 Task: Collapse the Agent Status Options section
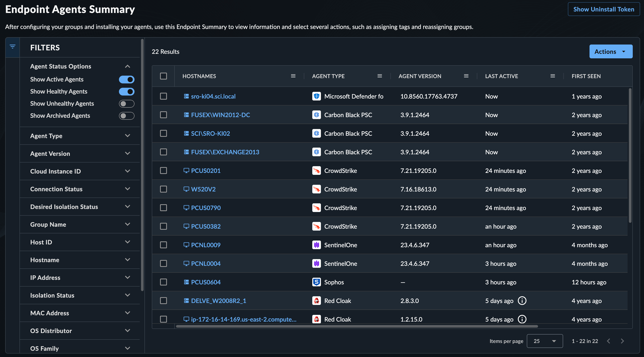[x=128, y=66]
